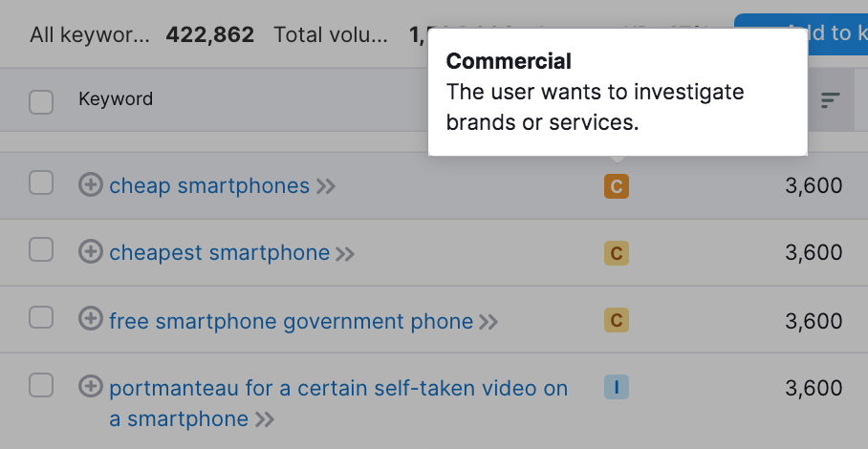Toggle the select-all checkbox in Keyword header

point(41,101)
